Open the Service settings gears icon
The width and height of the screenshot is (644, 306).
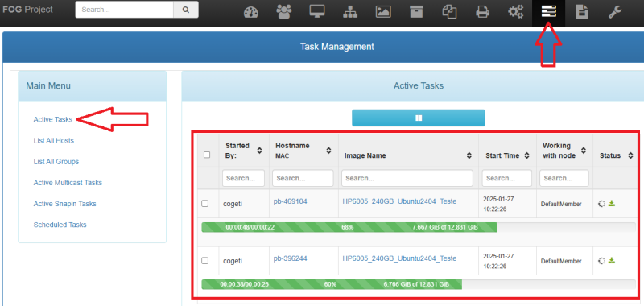(x=516, y=12)
